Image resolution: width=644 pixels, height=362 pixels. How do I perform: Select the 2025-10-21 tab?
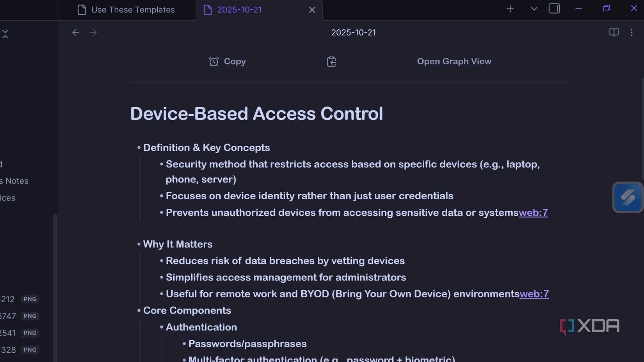[239, 10]
